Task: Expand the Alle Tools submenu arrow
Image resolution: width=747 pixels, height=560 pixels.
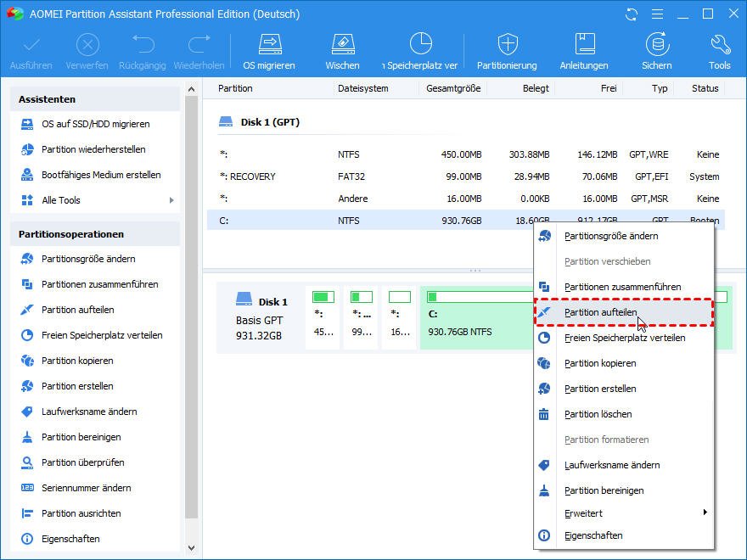Action: 171,200
